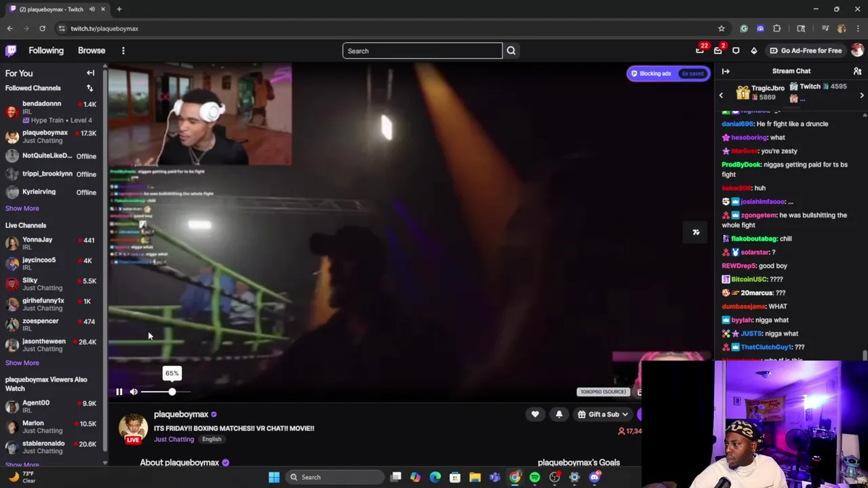Collapse the For You sidebar

[x=90, y=73]
